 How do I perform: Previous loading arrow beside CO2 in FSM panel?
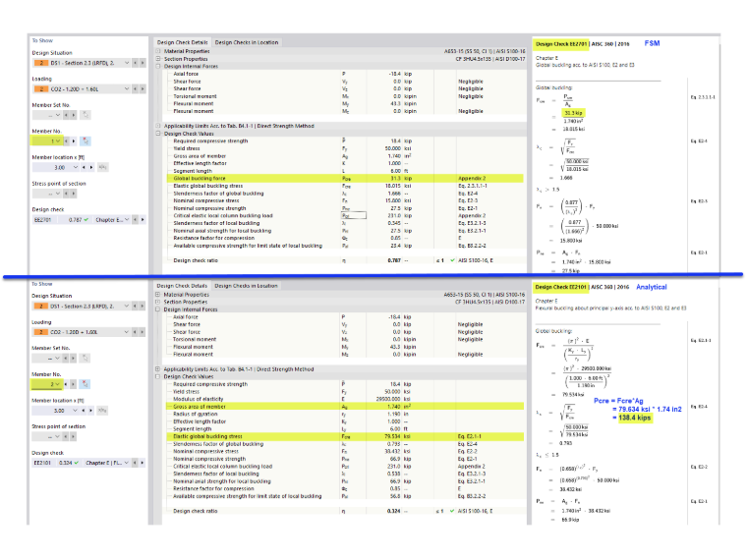point(136,89)
